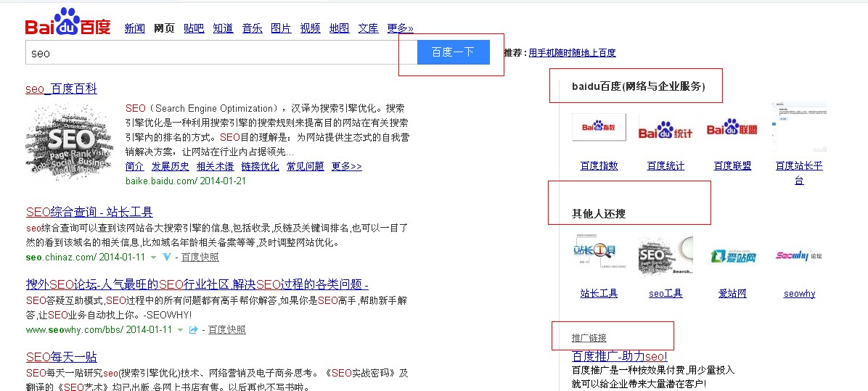
Task: Click the share icon beside seowhy.com/bbs
Action: (193, 330)
